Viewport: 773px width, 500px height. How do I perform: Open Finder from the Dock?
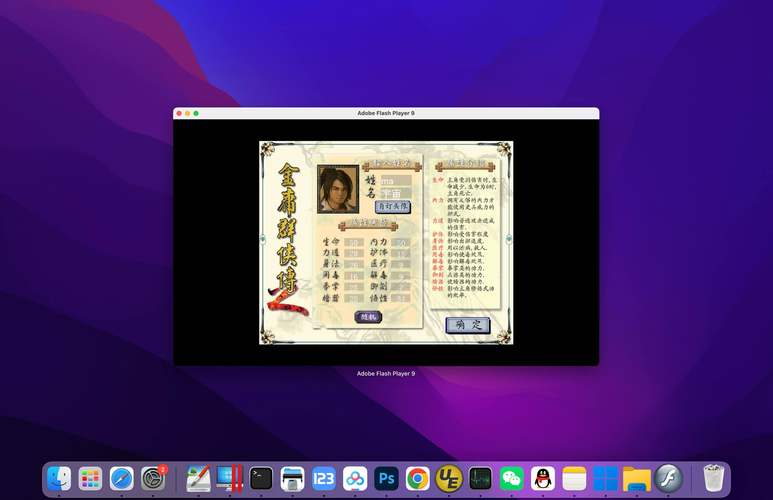[x=59, y=478]
